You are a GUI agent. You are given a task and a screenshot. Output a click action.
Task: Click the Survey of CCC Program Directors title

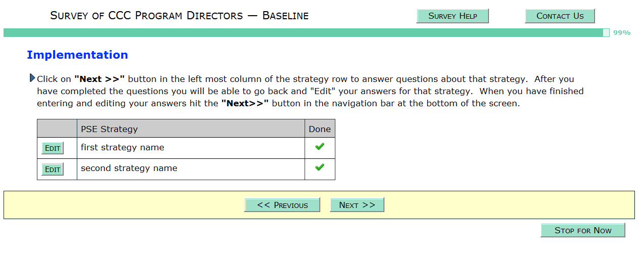pyautogui.click(x=179, y=16)
